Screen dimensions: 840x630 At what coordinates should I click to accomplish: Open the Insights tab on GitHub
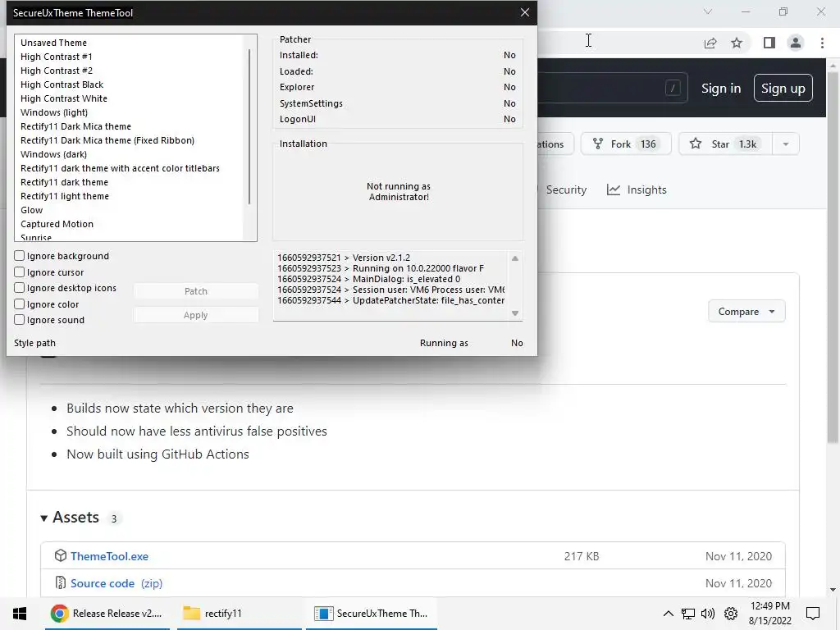coord(637,189)
